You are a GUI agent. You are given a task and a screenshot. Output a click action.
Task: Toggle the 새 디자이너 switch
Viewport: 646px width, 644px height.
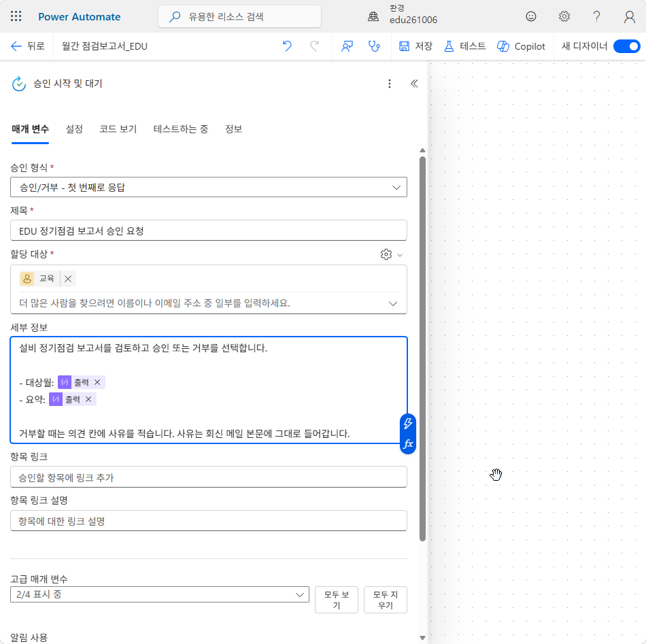[x=627, y=46]
